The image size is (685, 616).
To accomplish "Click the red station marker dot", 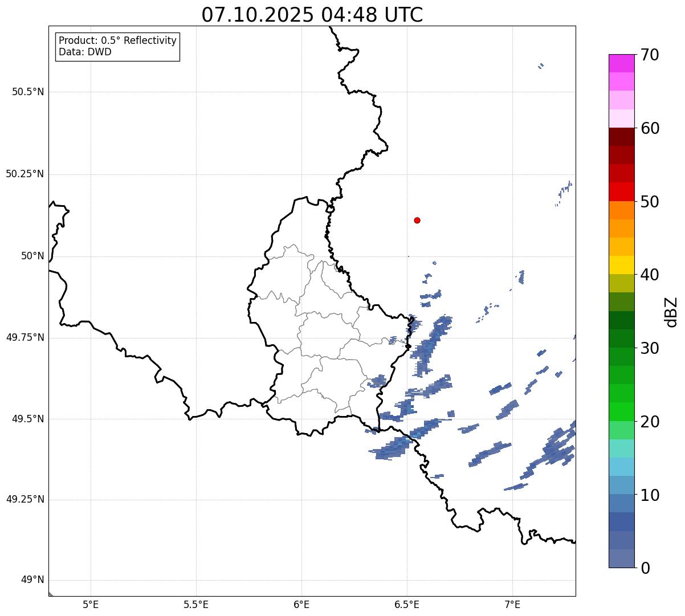I will point(417,220).
